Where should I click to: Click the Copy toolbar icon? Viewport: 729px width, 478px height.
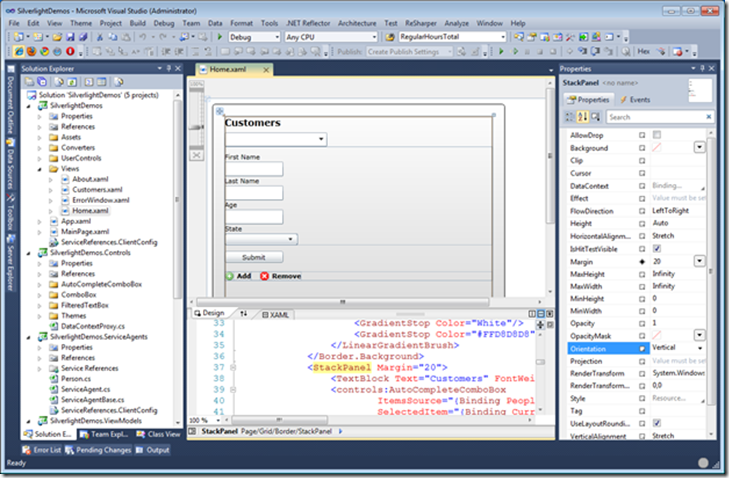(x=113, y=37)
